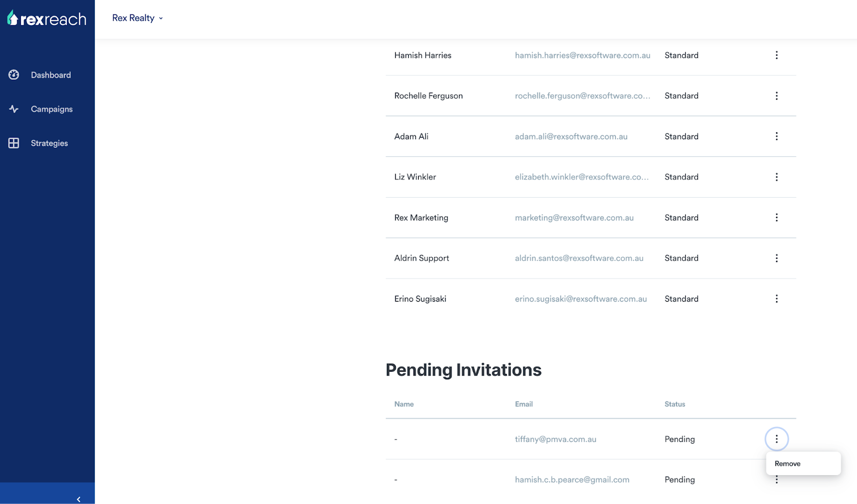Open options menu for Rex Marketing

[x=777, y=217]
